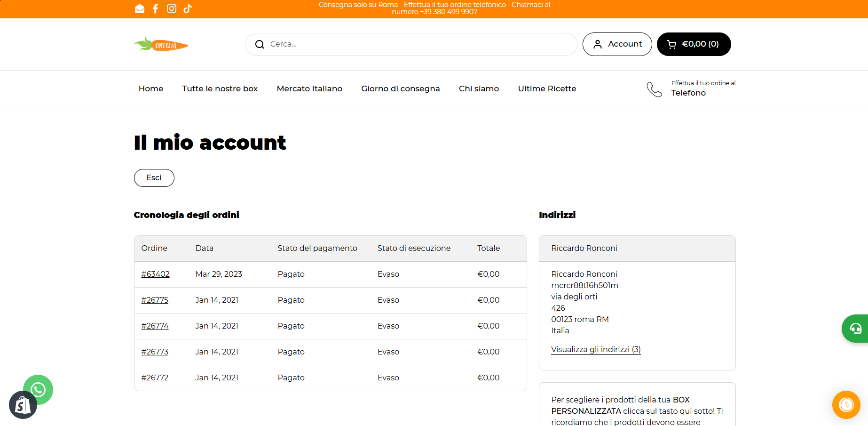Click the Ortelia carrot logo
Screen dimensions: 868x426
pyautogui.click(x=161, y=45)
